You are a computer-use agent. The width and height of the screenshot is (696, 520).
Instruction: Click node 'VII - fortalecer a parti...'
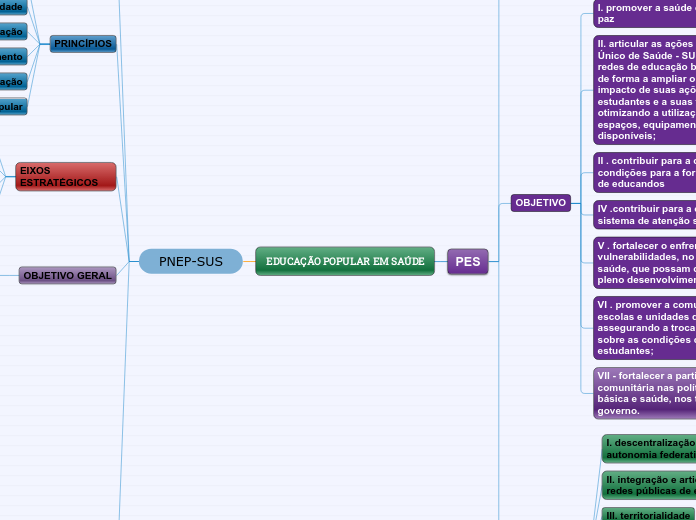(x=645, y=393)
